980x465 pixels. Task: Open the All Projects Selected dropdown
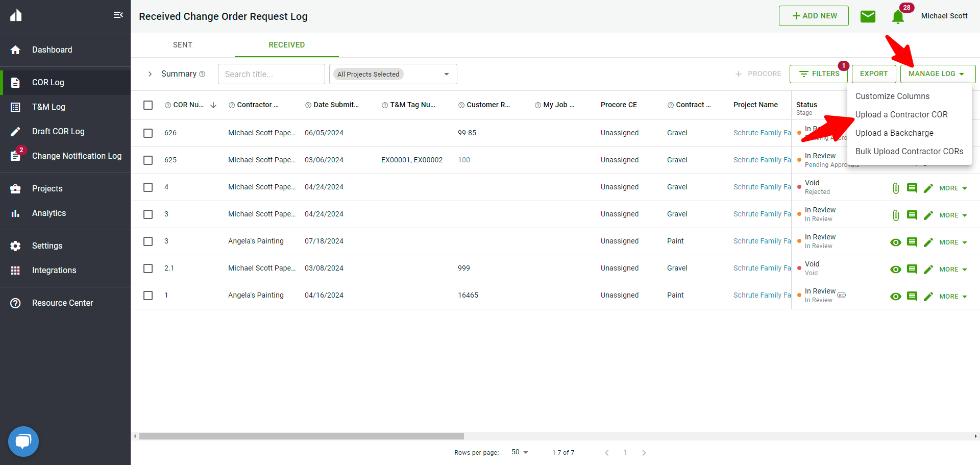tap(393, 74)
